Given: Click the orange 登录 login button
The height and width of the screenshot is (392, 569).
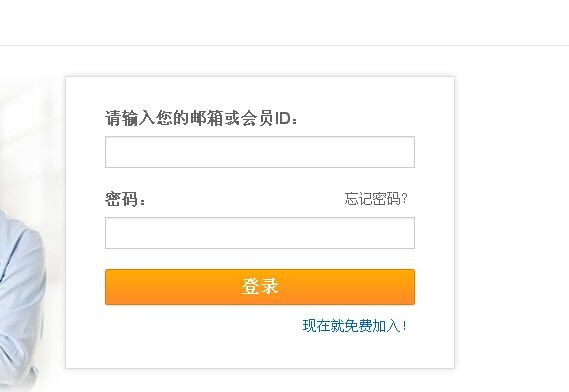Looking at the screenshot, I should click(260, 287).
